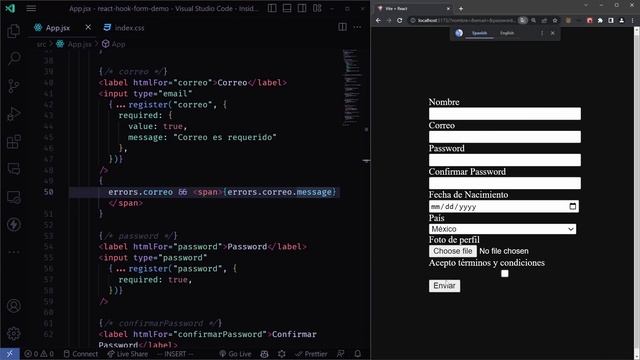The width and height of the screenshot is (640, 360).
Task: Open the País dropdown showing México
Action: [x=502, y=229]
